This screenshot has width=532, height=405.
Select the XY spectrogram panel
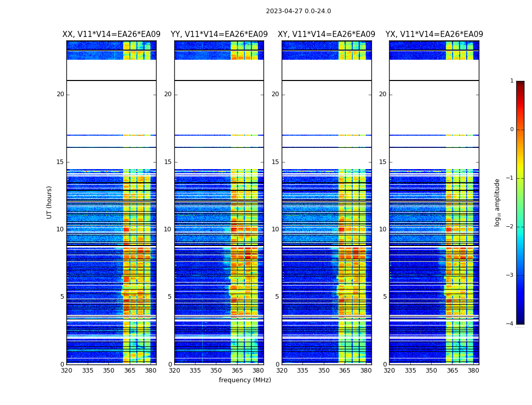click(x=326, y=202)
